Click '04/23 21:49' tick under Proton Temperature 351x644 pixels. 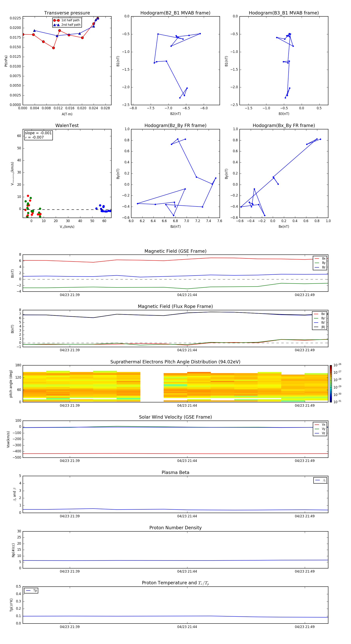[x=305, y=627]
